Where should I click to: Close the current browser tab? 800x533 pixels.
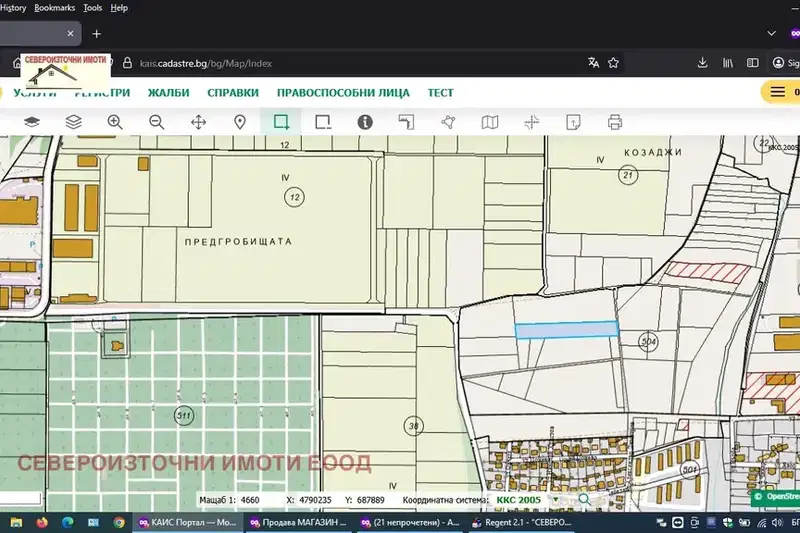[70, 33]
